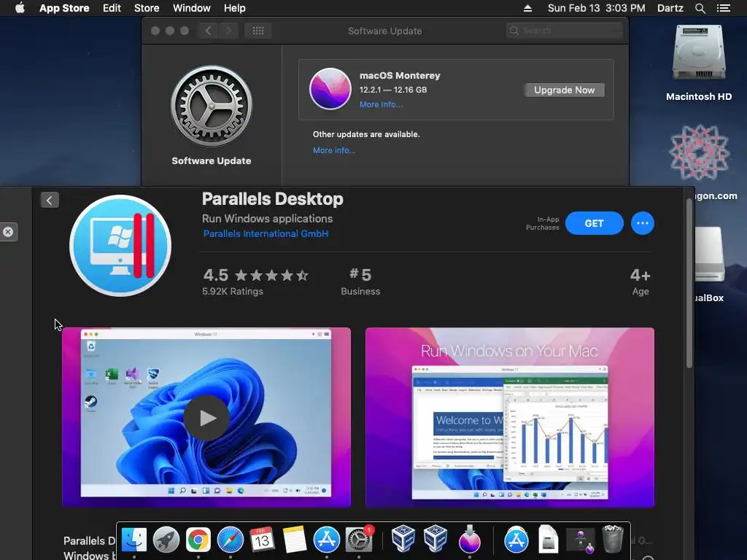Open Trash from the dock
Screen dimensions: 747x560
click(x=613, y=539)
